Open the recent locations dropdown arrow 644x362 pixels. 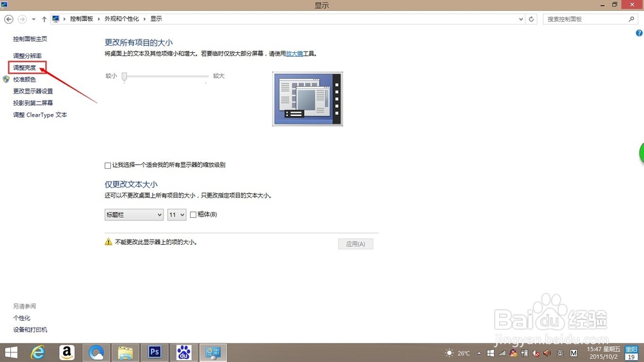[x=33, y=19]
